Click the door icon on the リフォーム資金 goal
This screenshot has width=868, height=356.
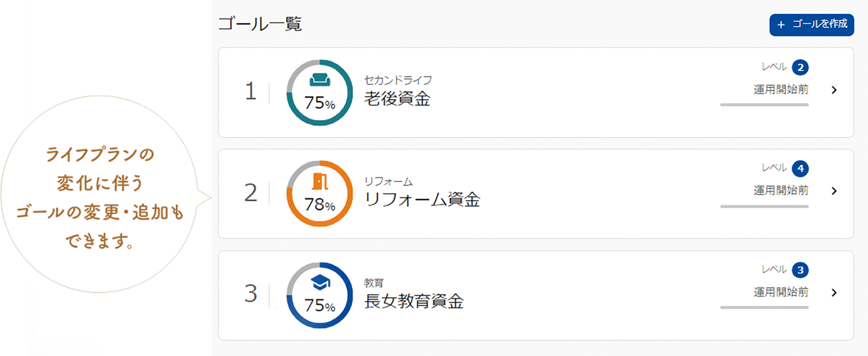click(x=320, y=181)
